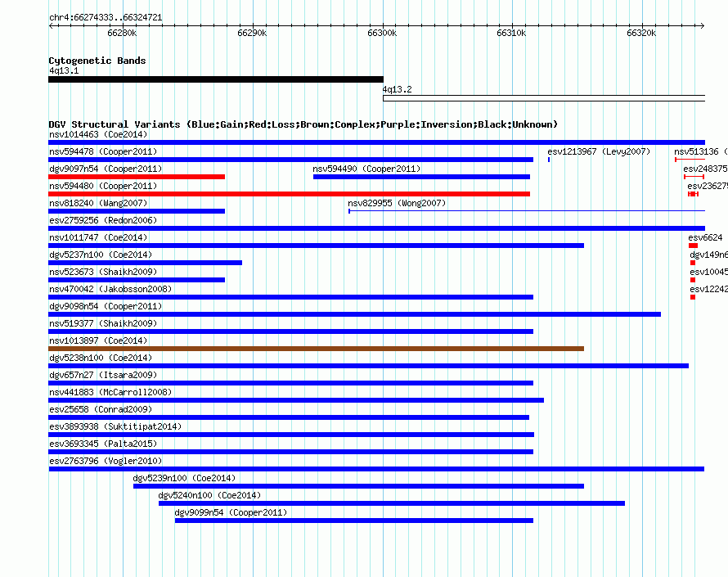
Task: Open variant esv3693345 (Palta2015) label
Action: pos(103,444)
